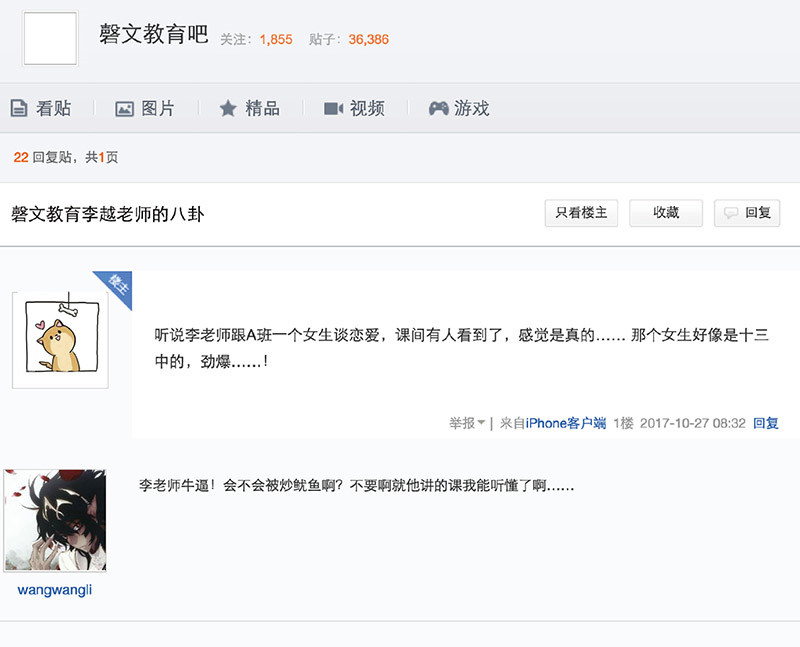Image resolution: width=800 pixels, height=647 pixels.
Task: Open the 磐文教育吧 forum title
Action: pyautogui.click(x=153, y=34)
